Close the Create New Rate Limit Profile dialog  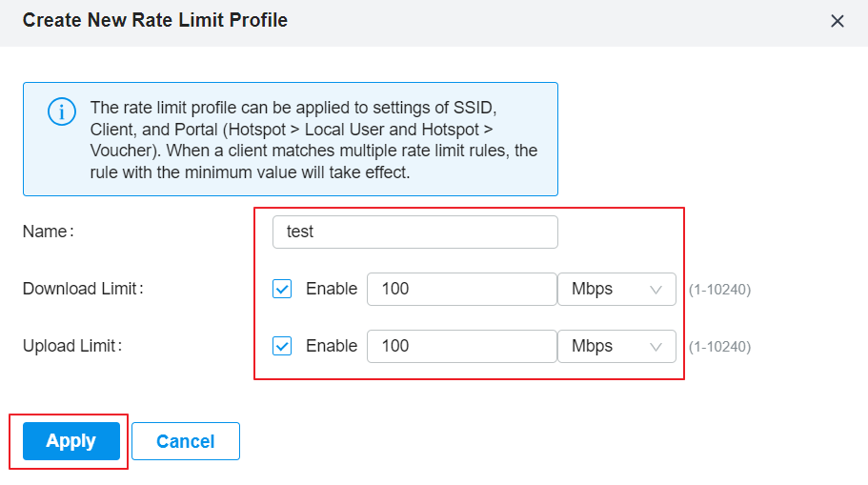(x=837, y=21)
